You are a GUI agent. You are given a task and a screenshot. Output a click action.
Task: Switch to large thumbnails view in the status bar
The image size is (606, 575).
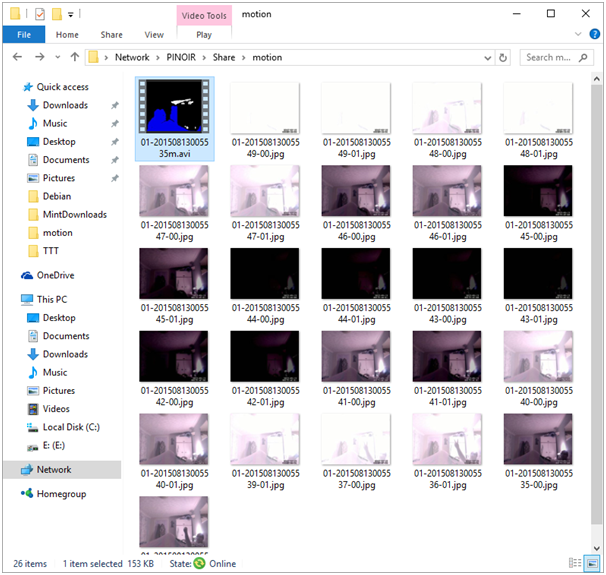(x=591, y=564)
